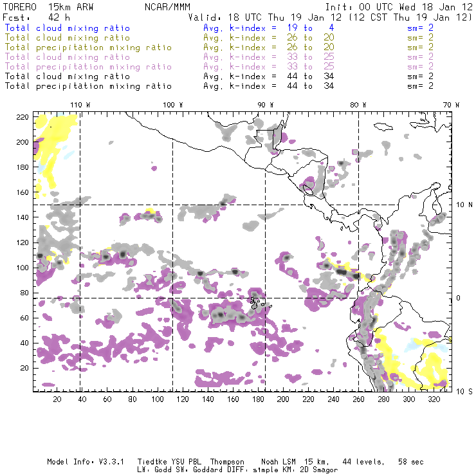Click the '10 S' latitude label

(464, 391)
